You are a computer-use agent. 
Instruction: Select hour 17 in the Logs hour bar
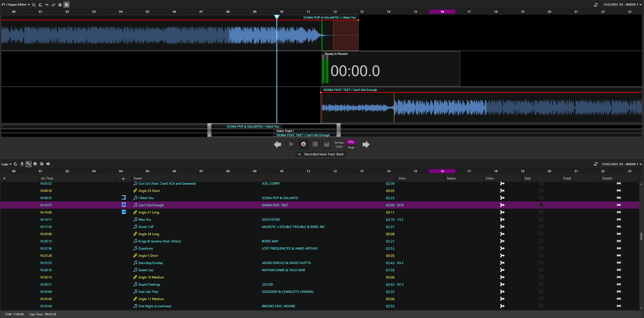coord(469,171)
